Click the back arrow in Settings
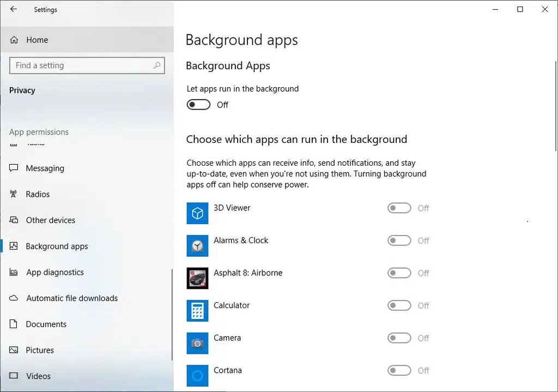This screenshot has width=558, height=392. [x=14, y=9]
